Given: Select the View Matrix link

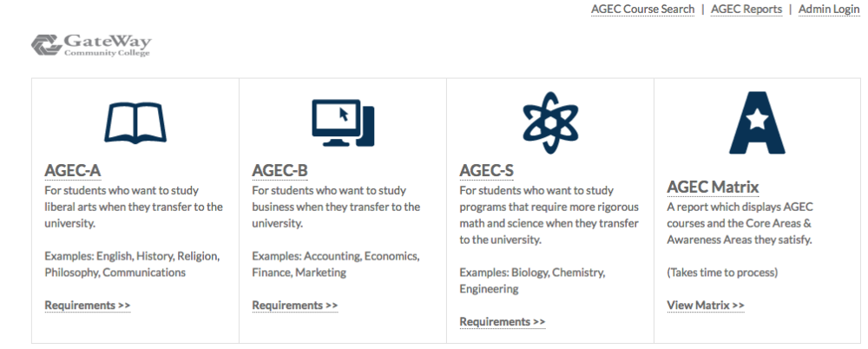Looking at the screenshot, I should (705, 306).
